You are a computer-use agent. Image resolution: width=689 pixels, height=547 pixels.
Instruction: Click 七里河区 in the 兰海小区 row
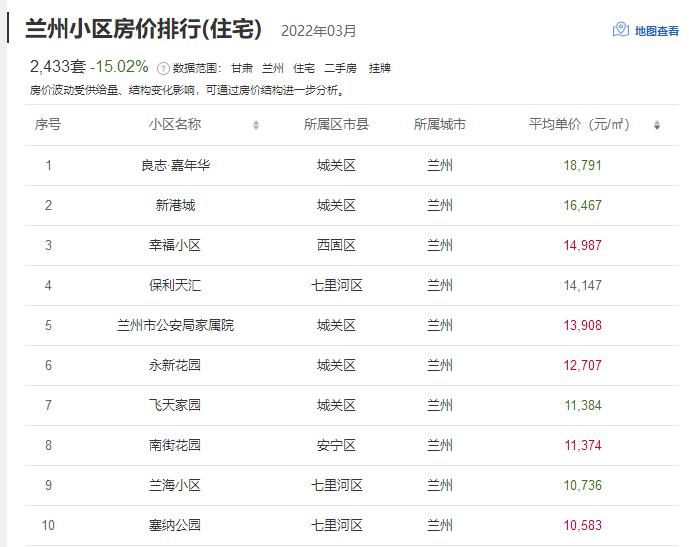point(337,485)
